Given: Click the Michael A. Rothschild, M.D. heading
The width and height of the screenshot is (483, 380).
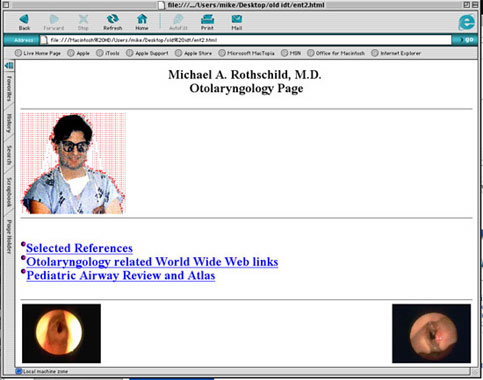Looking at the screenshot, I should coord(245,75).
